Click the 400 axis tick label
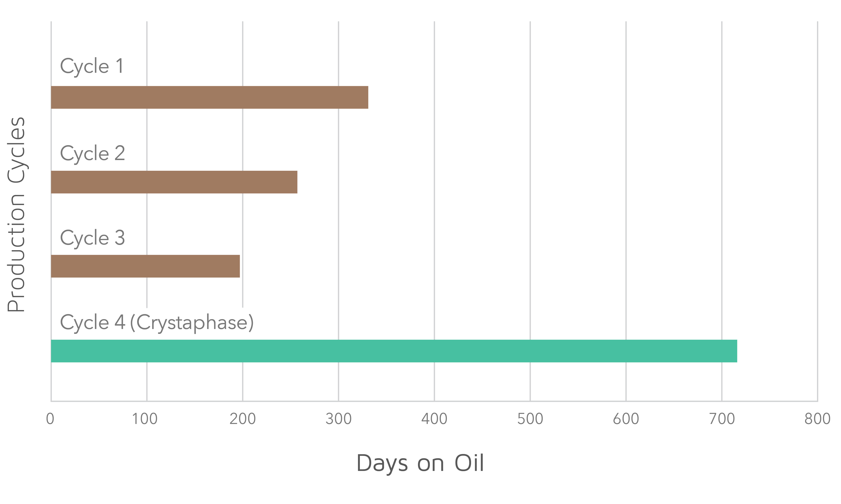The image size is (841, 504). (x=434, y=419)
